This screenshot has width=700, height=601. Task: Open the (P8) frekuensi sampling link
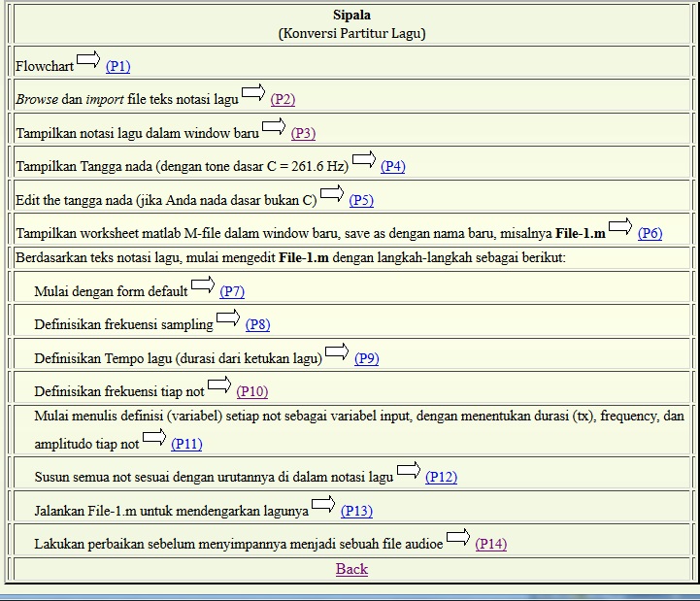[x=257, y=324]
